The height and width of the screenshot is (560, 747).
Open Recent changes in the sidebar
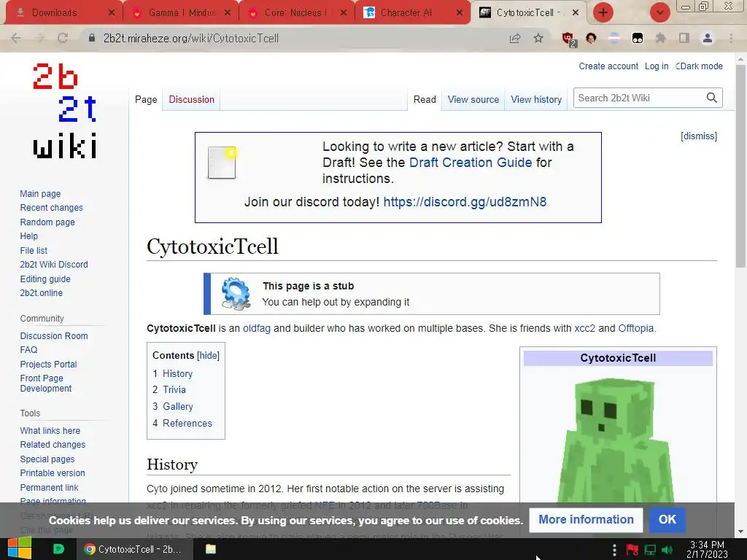(52, 208)
